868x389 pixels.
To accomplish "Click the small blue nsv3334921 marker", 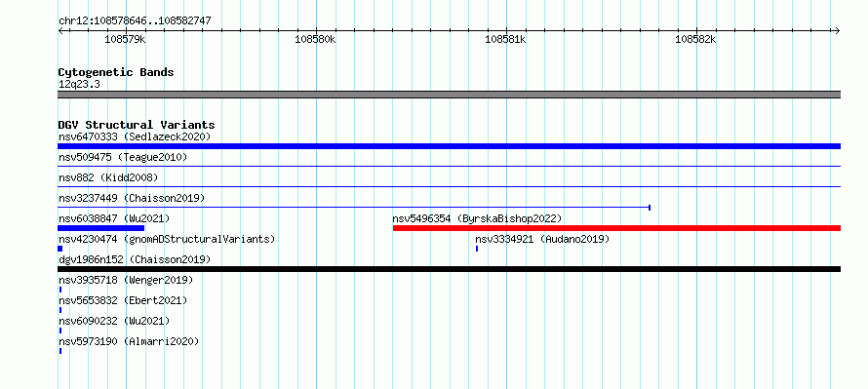I will pyautogui.click(x=477, y=249).
